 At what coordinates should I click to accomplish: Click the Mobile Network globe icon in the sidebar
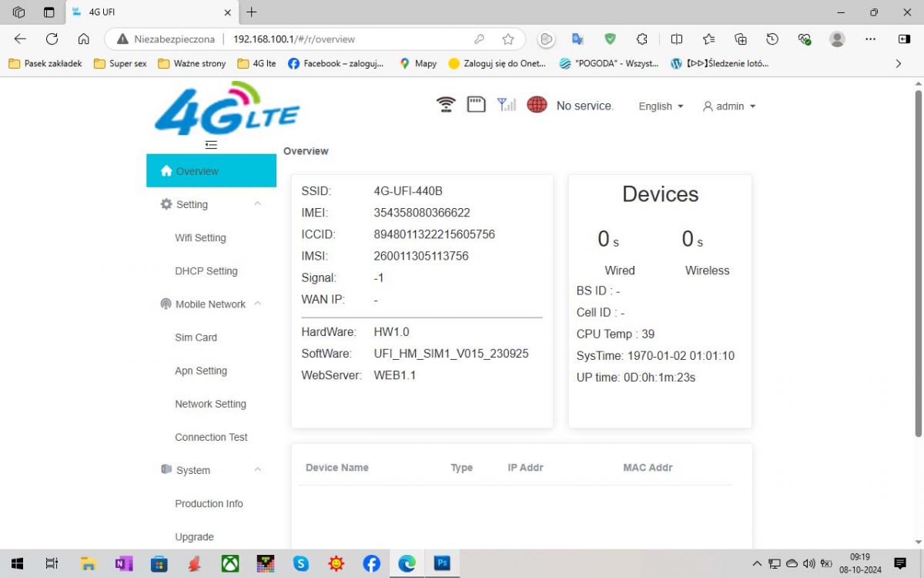(x=166, y=304)
